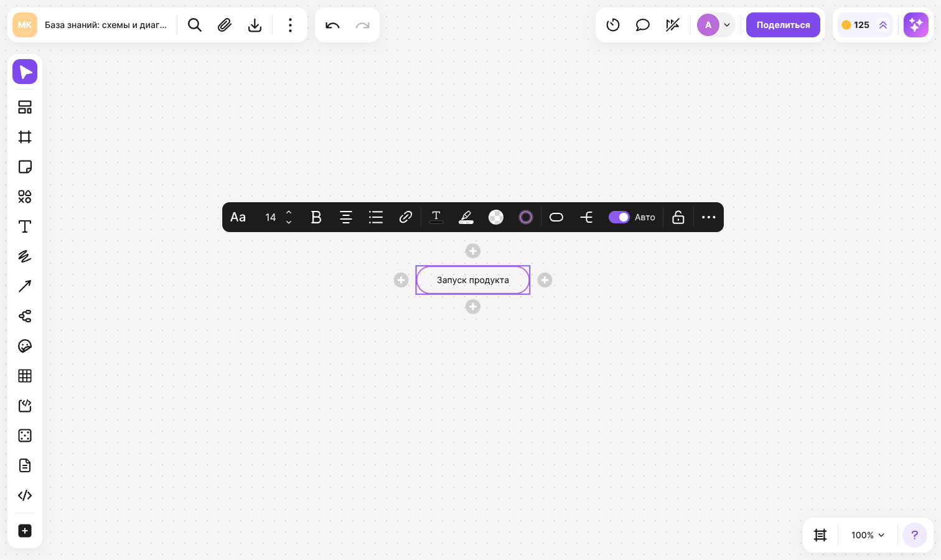Select the arrow connector tool
Image resolution: width=941 pixels, height=560 pixels.
(25, 286)
